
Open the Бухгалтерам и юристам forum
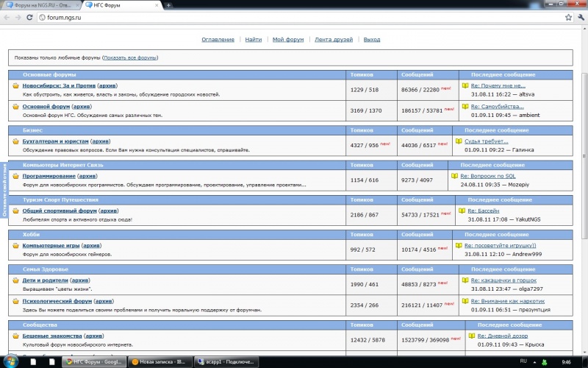coord(56,141)
